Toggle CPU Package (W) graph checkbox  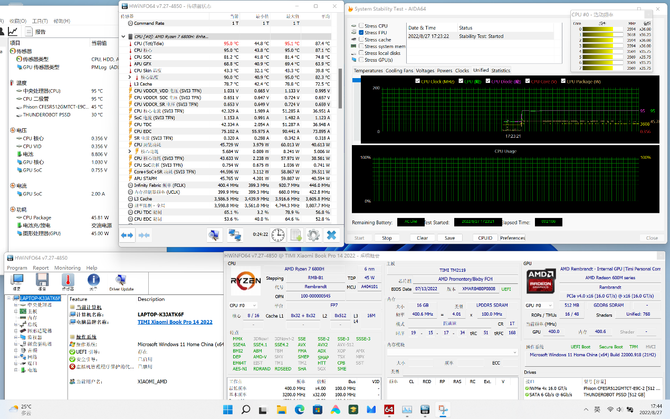pos(563,81)
